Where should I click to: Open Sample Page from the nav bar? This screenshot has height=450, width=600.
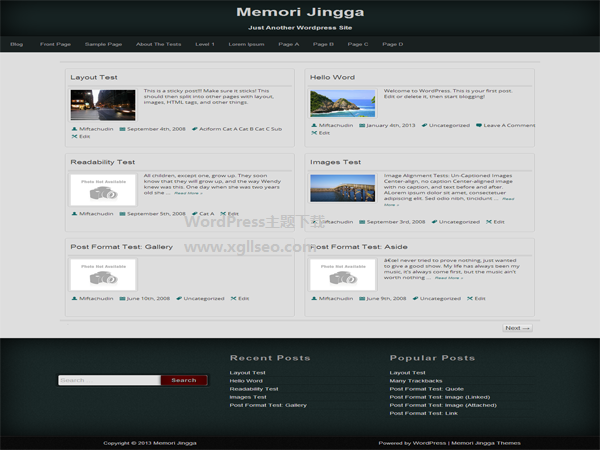[x=103, y=44]
